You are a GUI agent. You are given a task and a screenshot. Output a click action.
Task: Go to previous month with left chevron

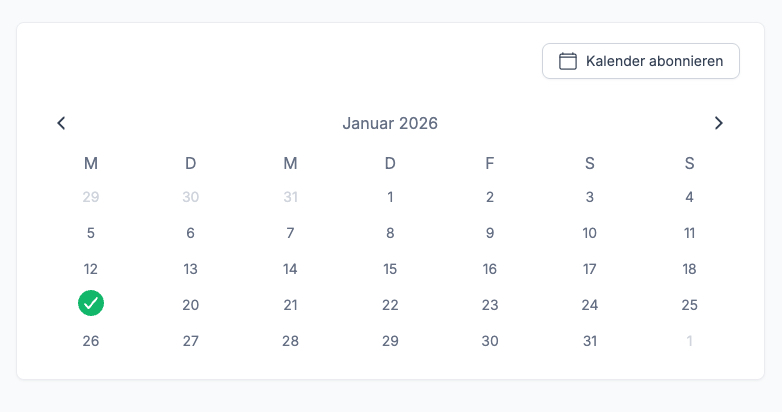pyautogui.click(x=61, y=123)
